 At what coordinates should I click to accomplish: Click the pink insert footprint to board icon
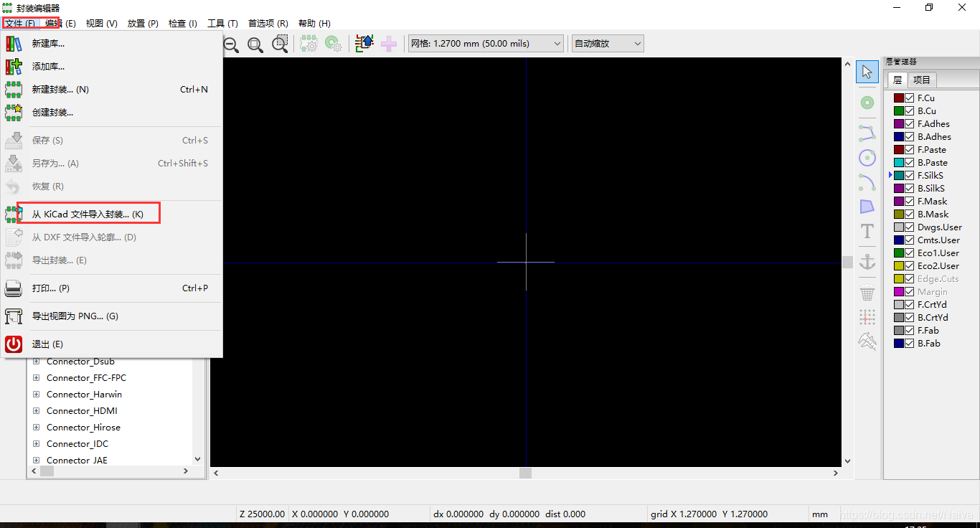tap(389, 44)
